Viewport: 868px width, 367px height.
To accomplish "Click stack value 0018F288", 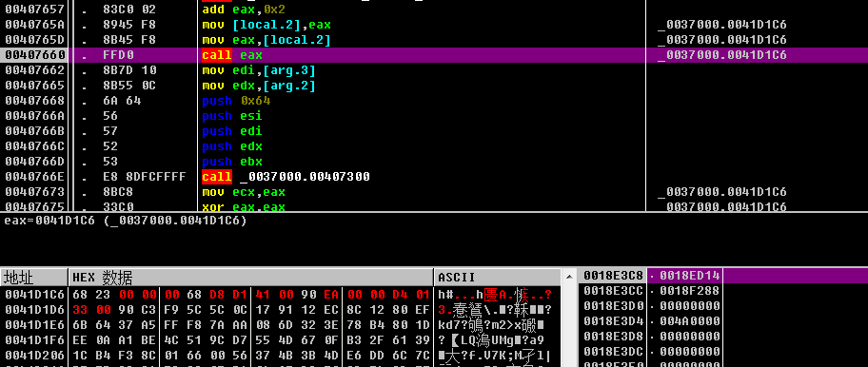I will (x=690, y=291).
